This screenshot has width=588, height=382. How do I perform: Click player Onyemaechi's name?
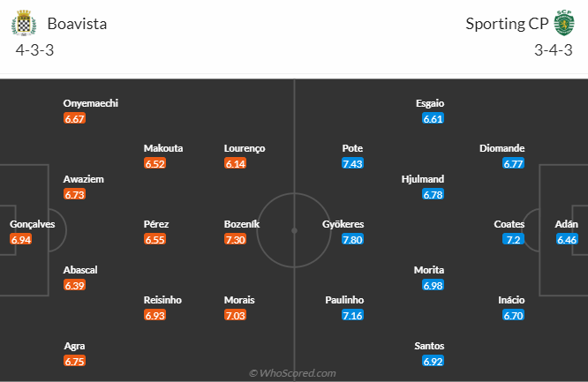point(91,103)
